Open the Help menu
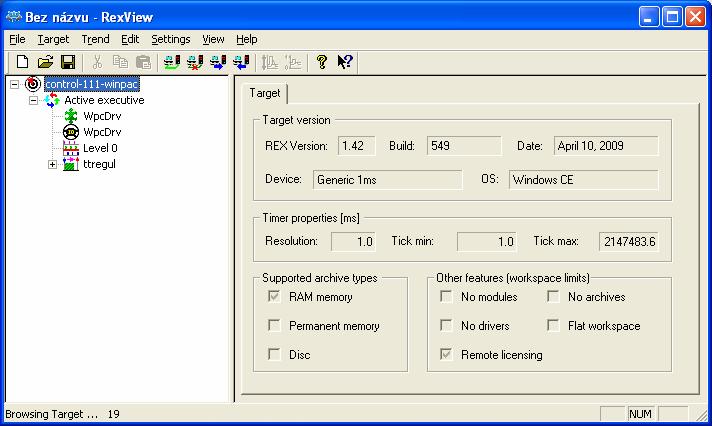This screenshot has width=712, height=426. pyautogui.click(x=247, y=40)
